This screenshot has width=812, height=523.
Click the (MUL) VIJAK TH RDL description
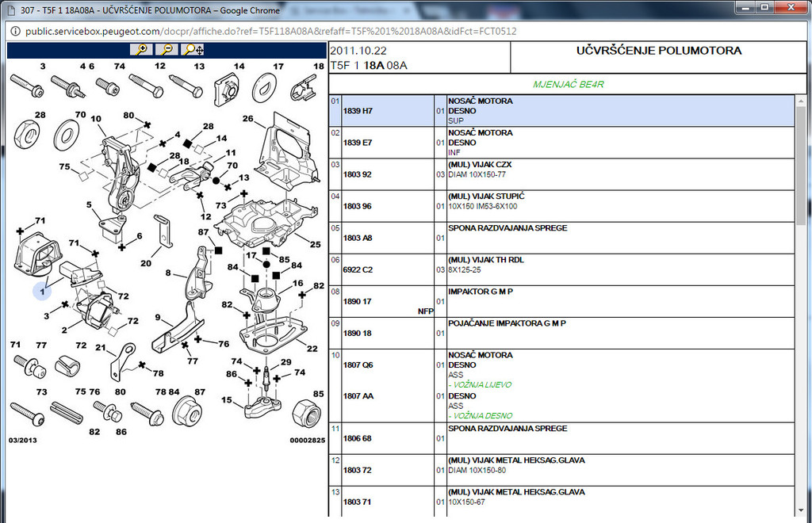point(486,260)
